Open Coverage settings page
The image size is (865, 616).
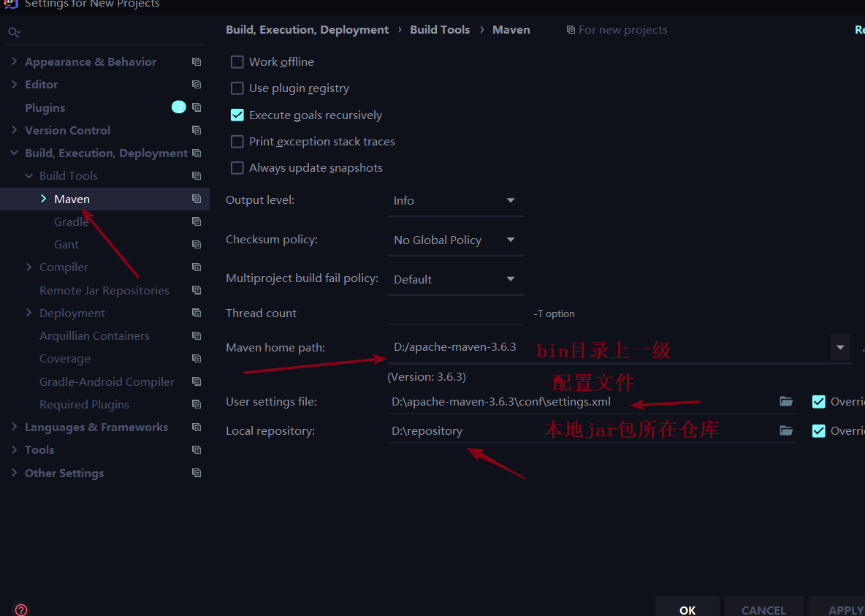pos(64,359)
